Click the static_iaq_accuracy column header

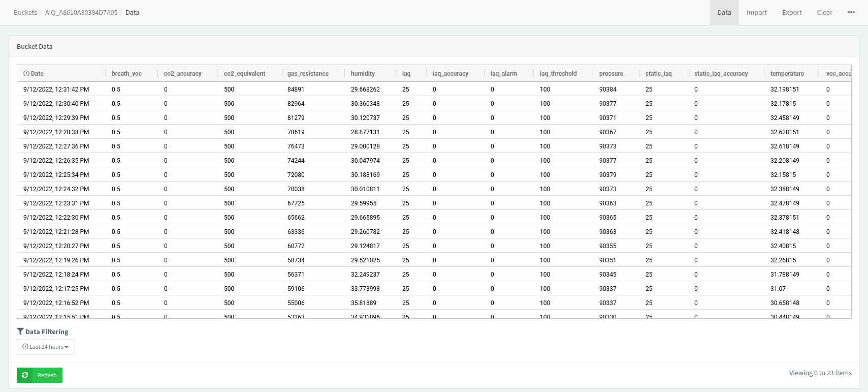(x=721, y=74)
